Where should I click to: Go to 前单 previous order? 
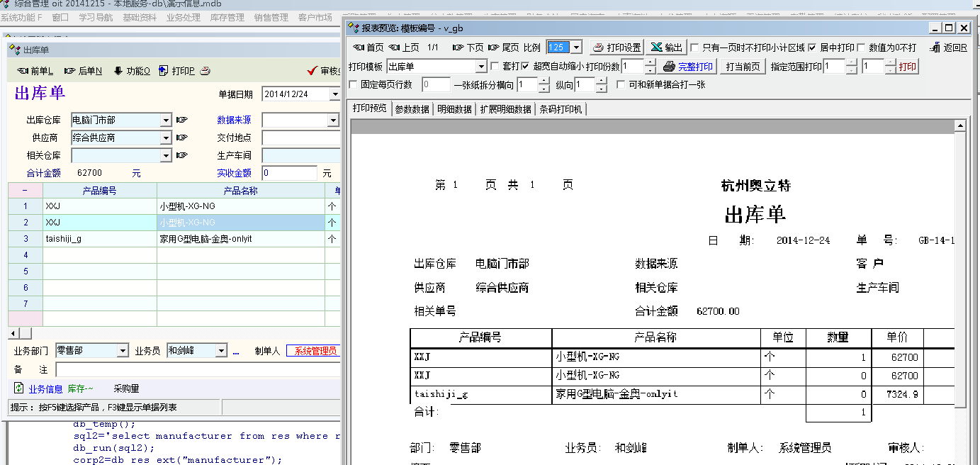35,71
